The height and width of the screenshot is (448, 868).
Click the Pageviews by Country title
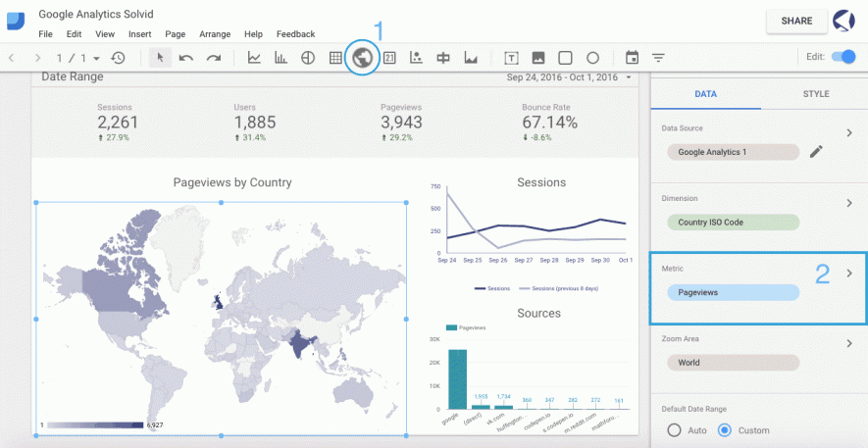(232, 182)
